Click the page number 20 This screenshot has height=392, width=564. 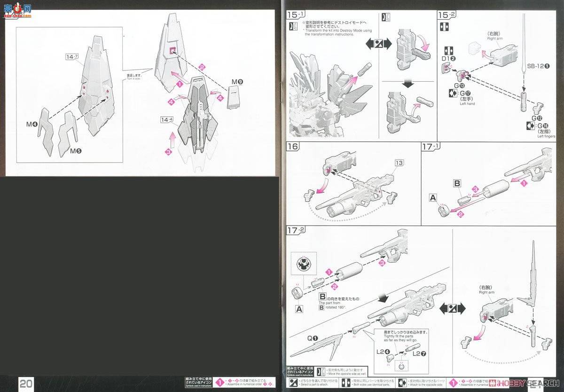[25, 384]
